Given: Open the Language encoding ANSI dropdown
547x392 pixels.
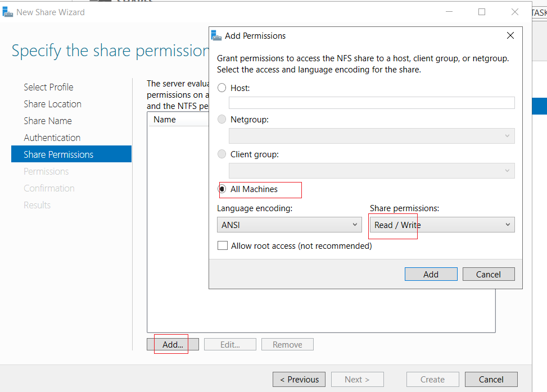Looking at the screenshot, I should [289, 225].
